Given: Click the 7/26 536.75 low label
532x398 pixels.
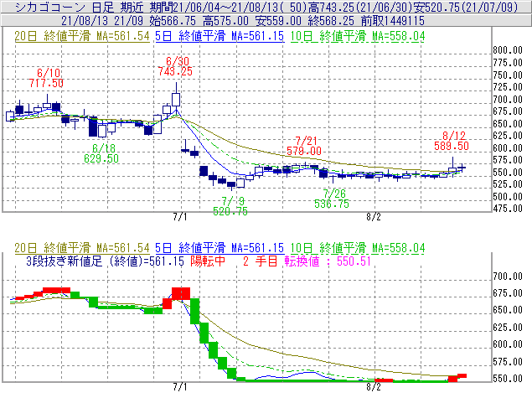Looking at the screenshot, I should (332, 199).
